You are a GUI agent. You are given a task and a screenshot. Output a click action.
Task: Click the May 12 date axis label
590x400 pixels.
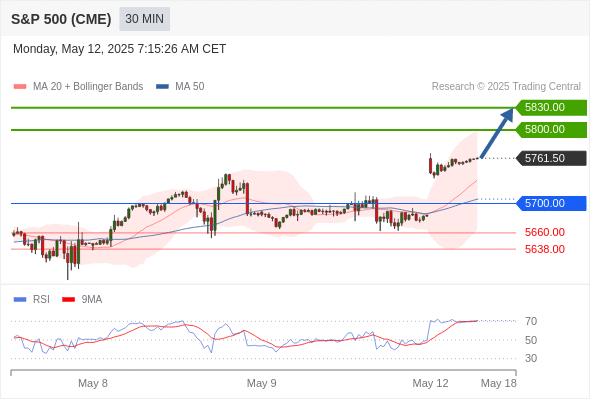click(x=430, y=383)
